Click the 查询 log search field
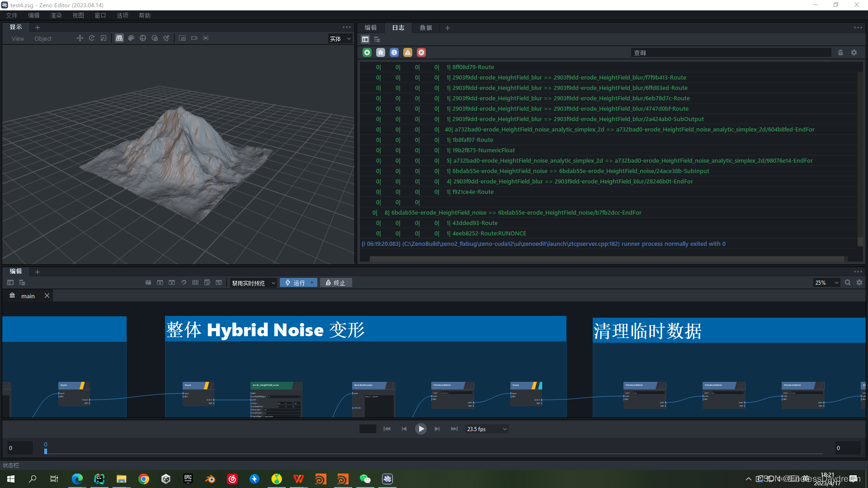 731,53
